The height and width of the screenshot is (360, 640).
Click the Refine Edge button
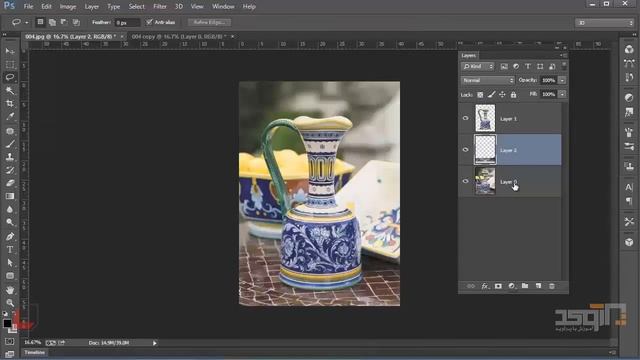209,22
